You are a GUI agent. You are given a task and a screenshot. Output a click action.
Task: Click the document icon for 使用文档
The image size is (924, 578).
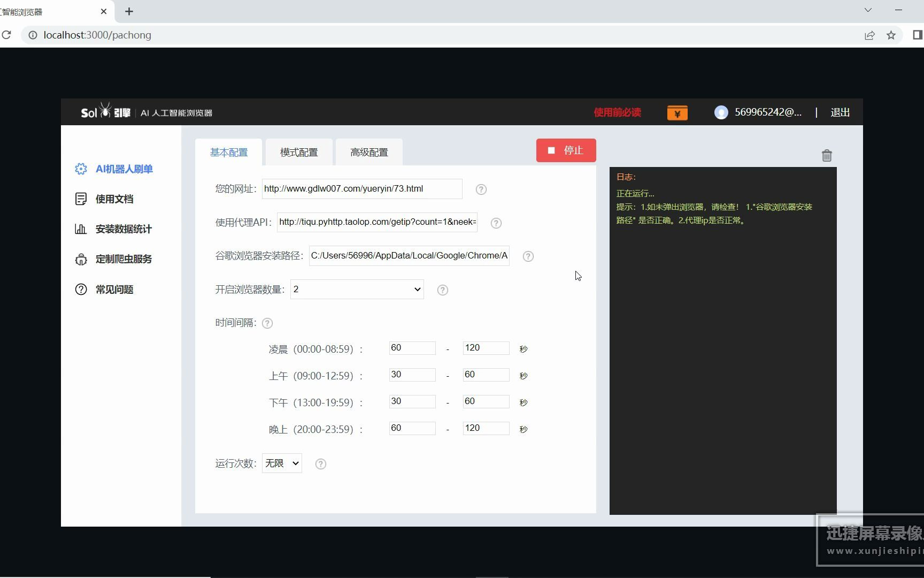tap(81, 199)
